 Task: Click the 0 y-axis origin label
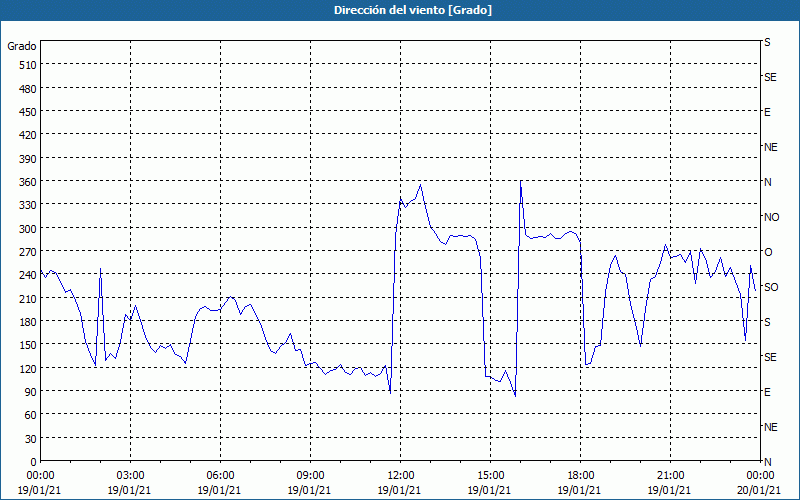point(34,462)
